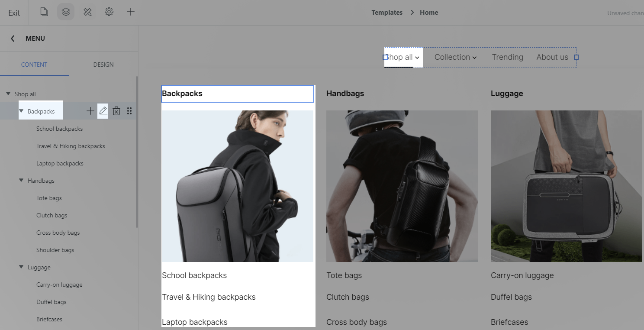Select Duffel bags in the menu tree
Viewport: 644px width, 330px height.
click(51, 302)
